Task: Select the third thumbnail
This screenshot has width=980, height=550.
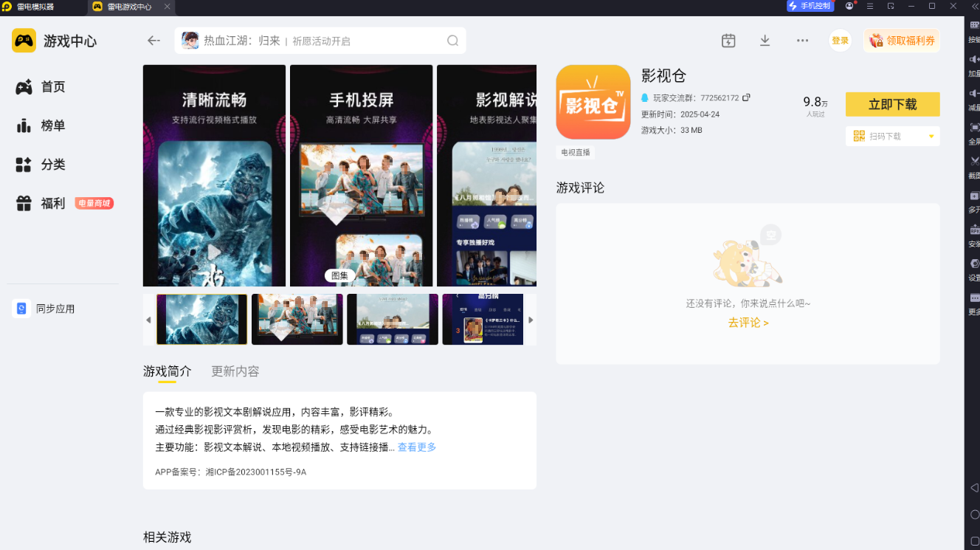Action: tap(393, 319)
